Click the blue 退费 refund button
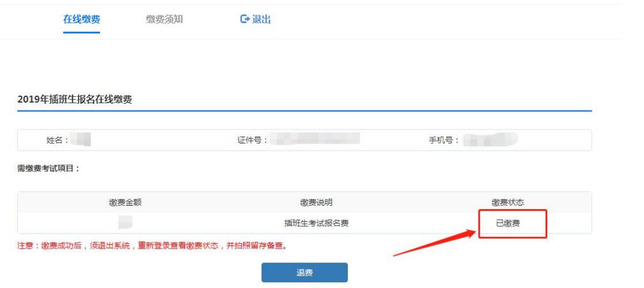The width and height of the screenshot is (644, 288). pos(304,272)
